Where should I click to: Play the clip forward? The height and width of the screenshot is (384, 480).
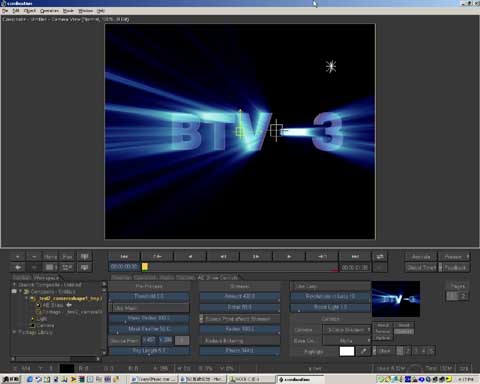click(289, 256)
